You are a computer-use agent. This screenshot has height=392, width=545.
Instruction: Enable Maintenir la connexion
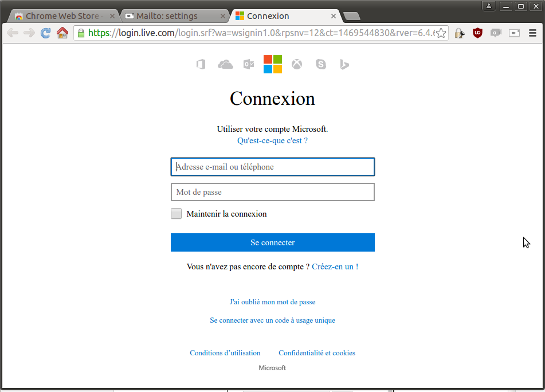(x=176, y=213)
